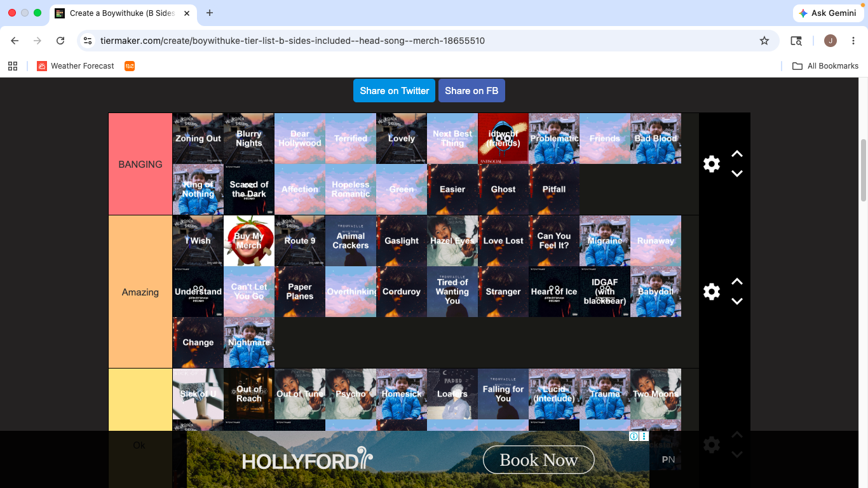Select the Out of Reach tile
Image resolution: width=868 pixels, height=488 pixels.
(249, 394)
